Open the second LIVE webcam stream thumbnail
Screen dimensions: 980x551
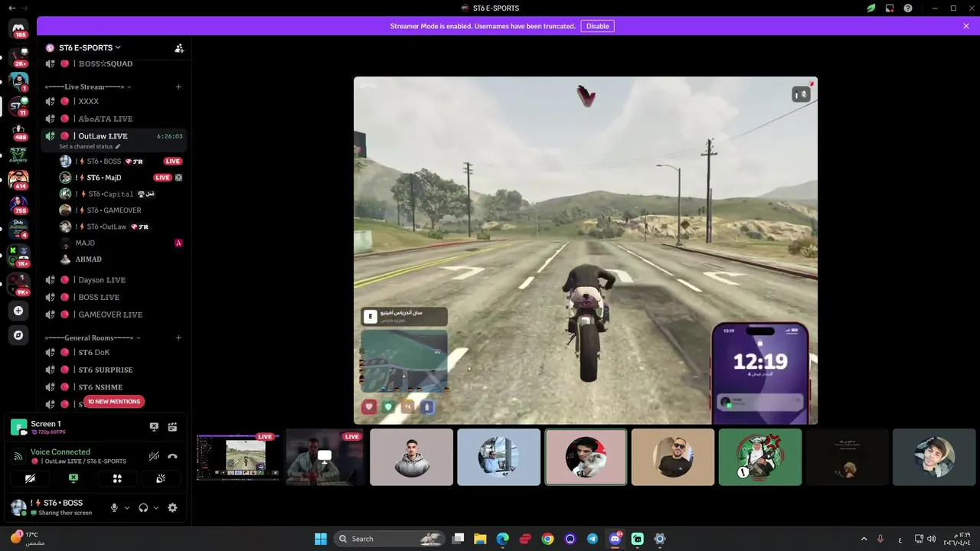[x=325, y=457]
